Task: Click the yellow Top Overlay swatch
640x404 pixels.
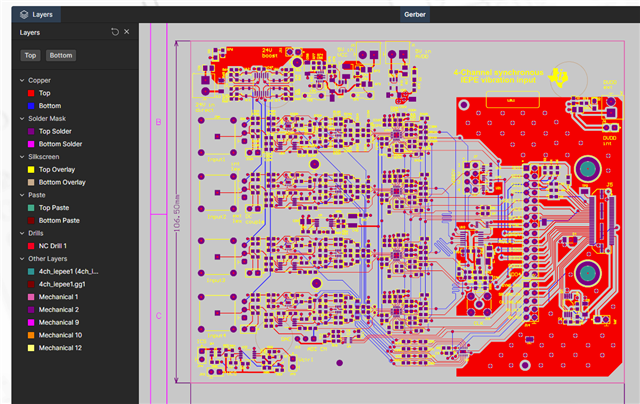Action: tap(31, 169)
